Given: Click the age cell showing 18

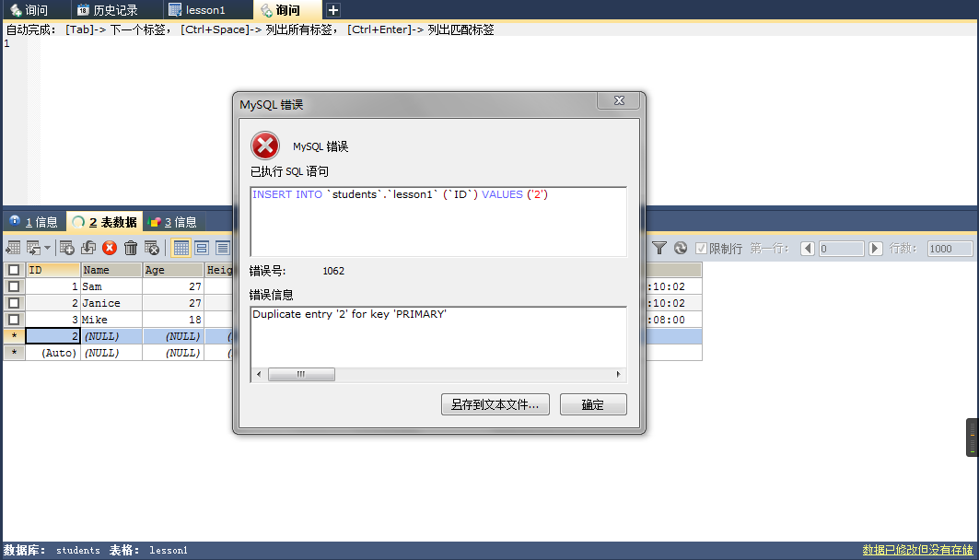Looking at the screenshot, I should coord(173,320).
